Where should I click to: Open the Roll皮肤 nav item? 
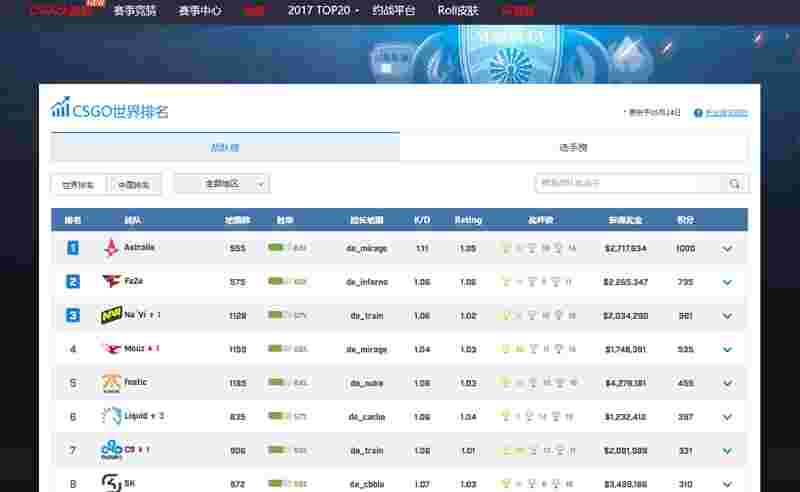pyautogui.click(x=458, y=10)
